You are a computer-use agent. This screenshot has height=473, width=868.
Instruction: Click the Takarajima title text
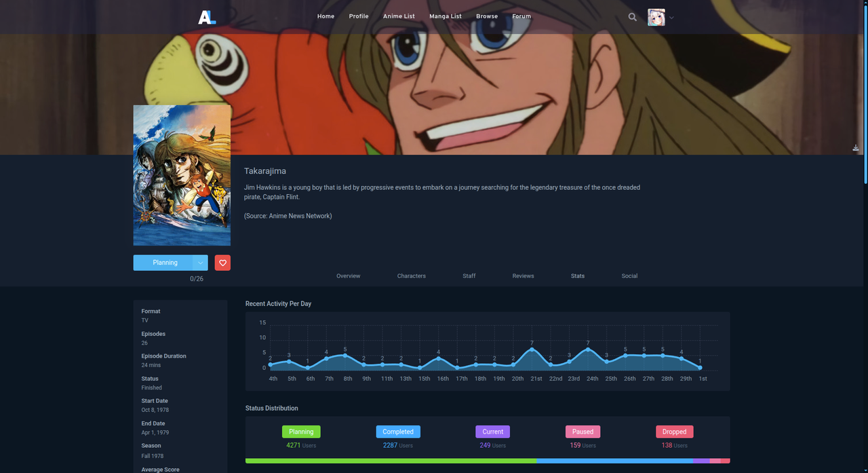[x=265, y=171]
